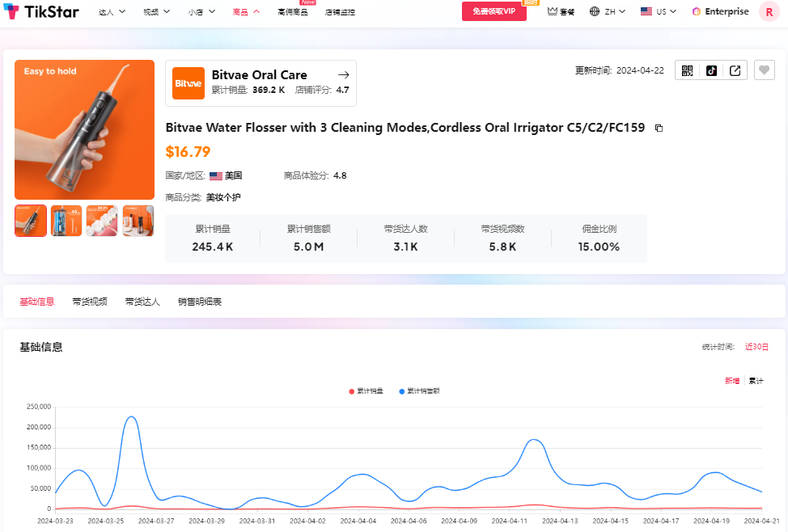Screen dimensions: 788x532
Task: Click 累计销售额 value 5.0M
Action: (x=308, y=247)
